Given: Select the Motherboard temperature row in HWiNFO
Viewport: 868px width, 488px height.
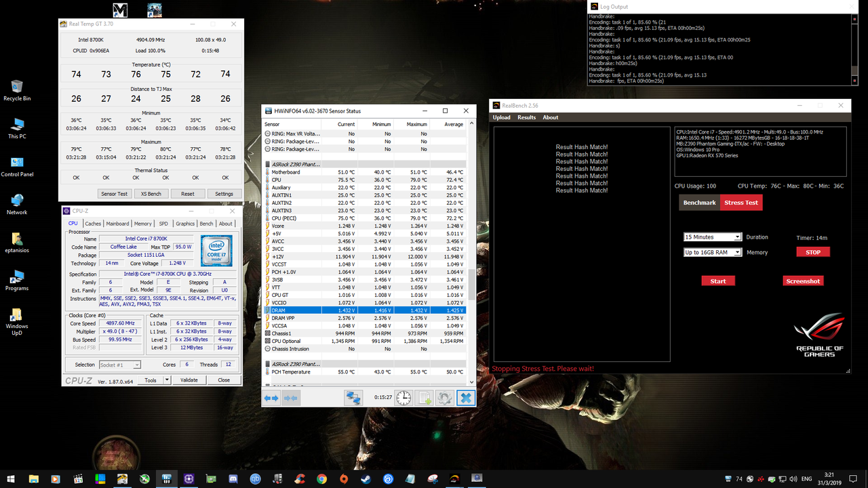Looking at the screenshot, I should pyautogui.click(x=365, y=172).
